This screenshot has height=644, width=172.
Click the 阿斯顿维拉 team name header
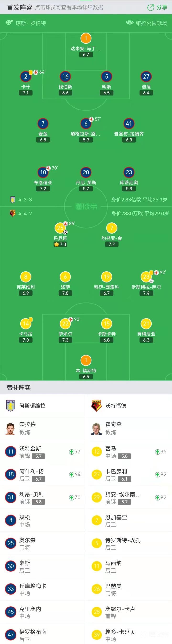click(x=32, y=406)
